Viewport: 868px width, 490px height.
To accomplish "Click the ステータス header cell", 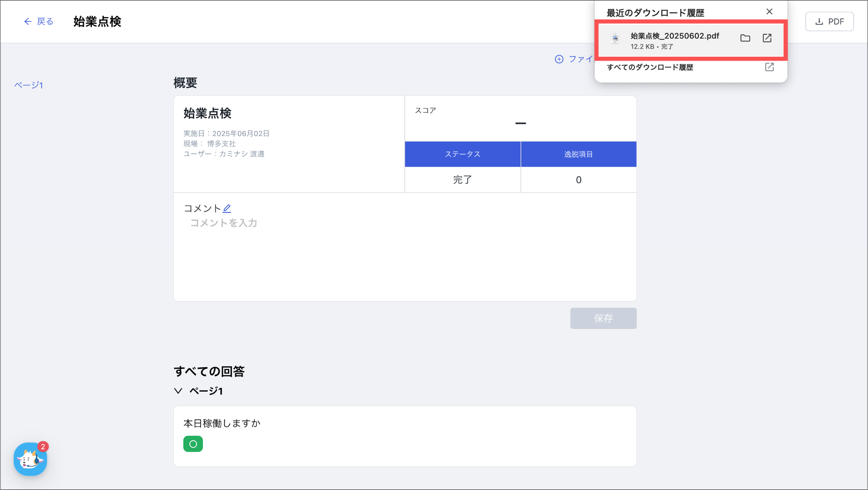I will 462,154.
